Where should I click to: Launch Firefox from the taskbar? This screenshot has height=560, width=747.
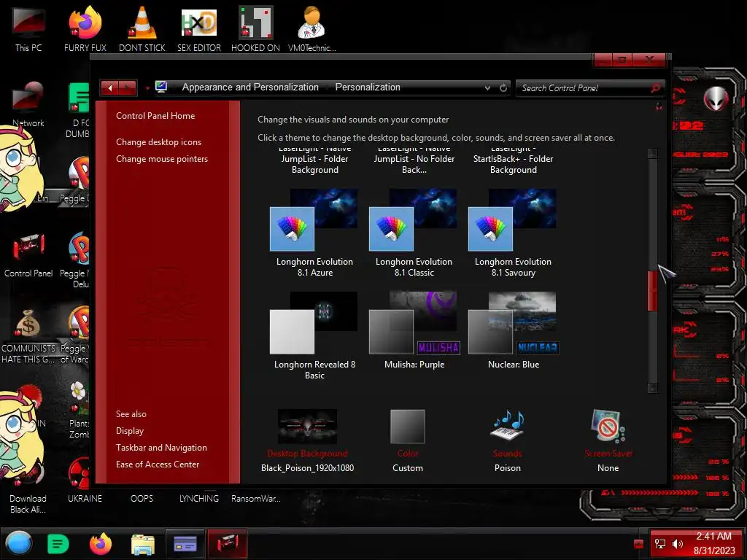tap(101, 543)
